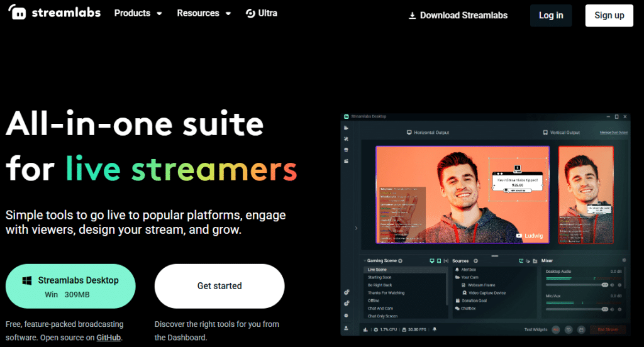Select the Vertical Output label

[x=562, y=133]
